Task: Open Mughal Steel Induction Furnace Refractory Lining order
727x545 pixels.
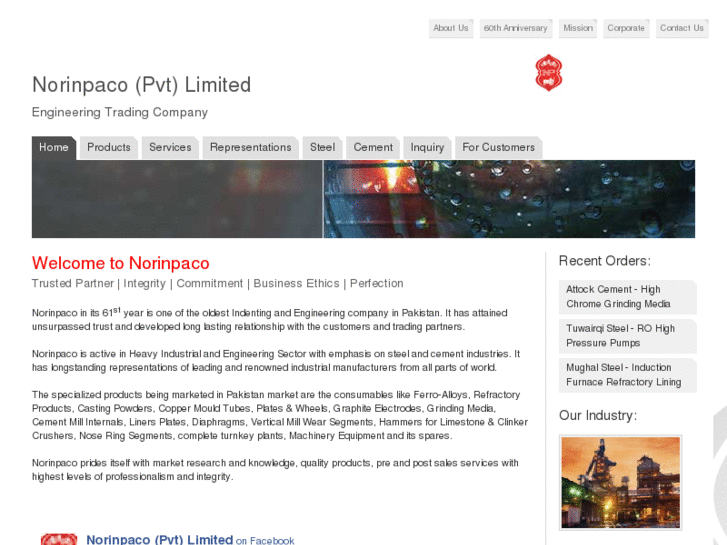Action: click(x=628, y=375)
